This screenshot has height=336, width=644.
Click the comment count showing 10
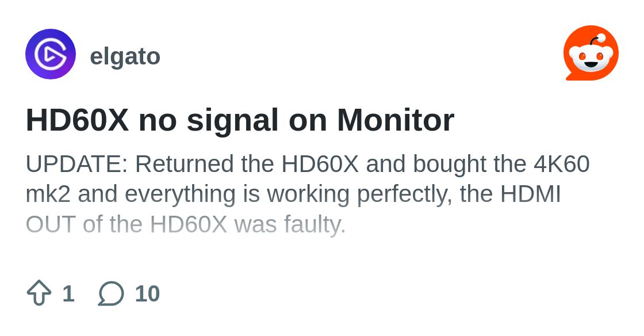pos(147,293)
